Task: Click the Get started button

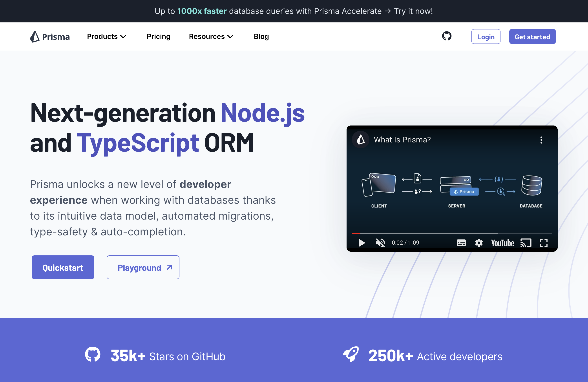Action: pos(532,36)
